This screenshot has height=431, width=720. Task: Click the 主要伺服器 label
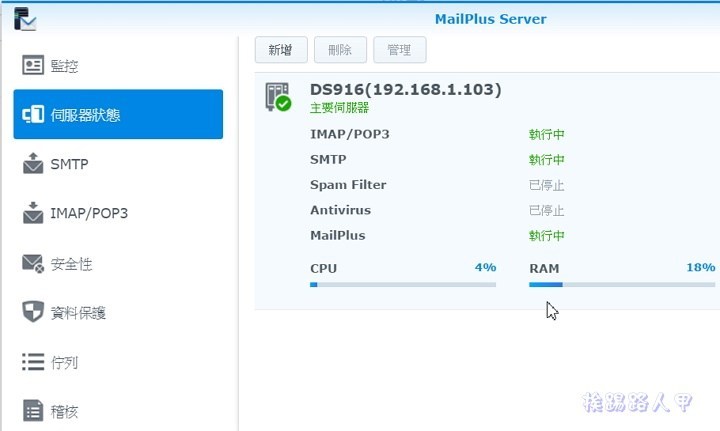pos(339,108)
